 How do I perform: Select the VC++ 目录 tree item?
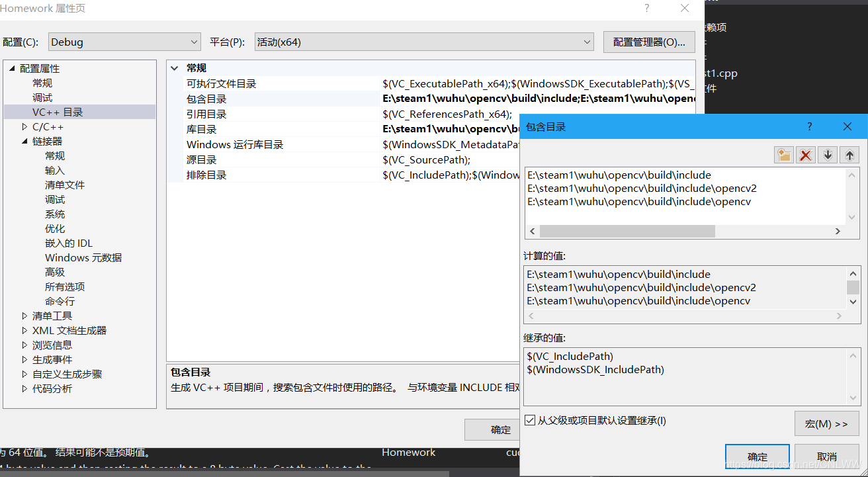pos(58,112)
